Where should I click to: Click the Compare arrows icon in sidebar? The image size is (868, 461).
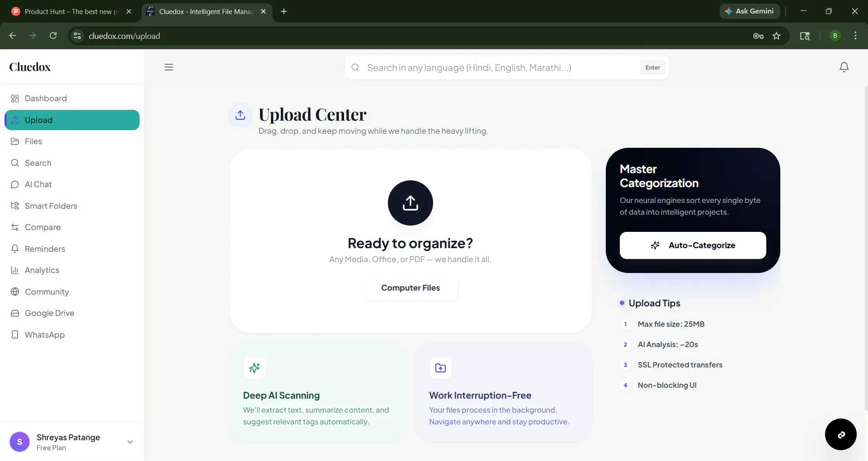[x=15, y=227]
